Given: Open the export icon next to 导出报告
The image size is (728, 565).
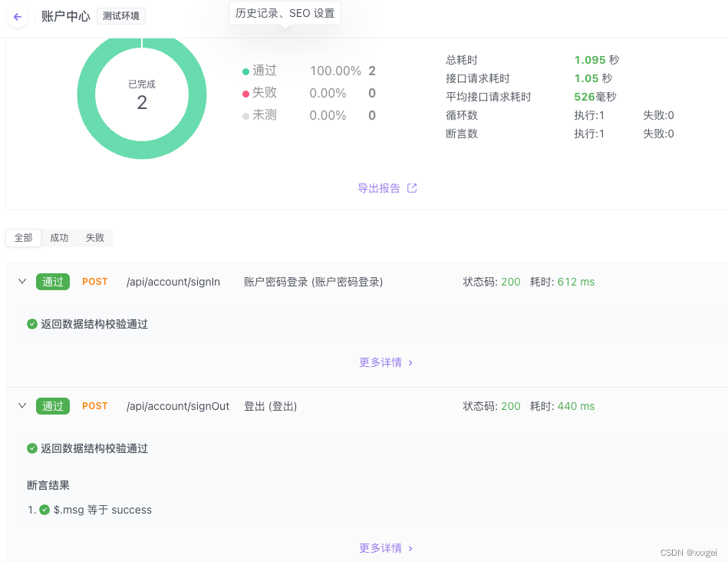Looking at the screenshot, I should pos(412,188).
